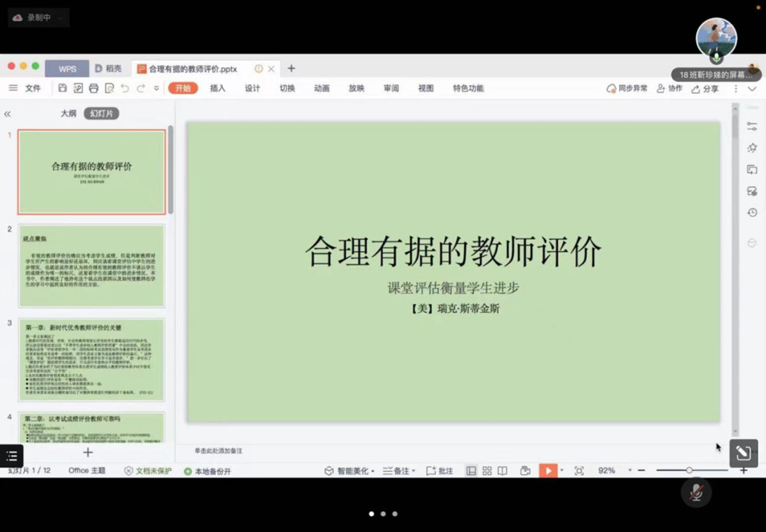This screenshot has width=766, height=532.
Task: Select the 审阅 ribbon tab
Action: tap(391, 88)
